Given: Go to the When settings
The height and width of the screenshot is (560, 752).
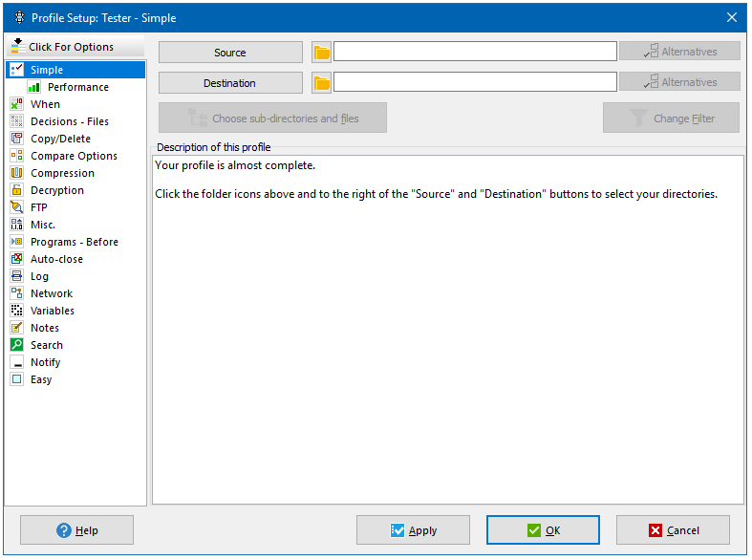Looking at the screenshot, I should coord(45,104).
